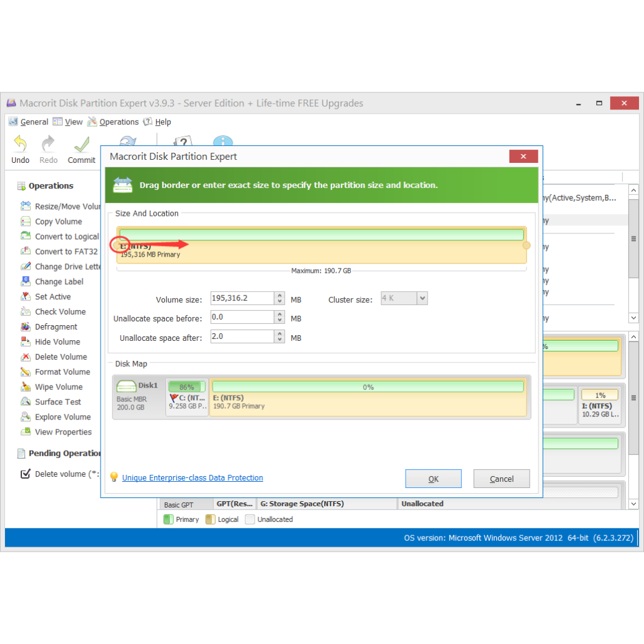Grab the right border handle of partition bar

(526, 245)
